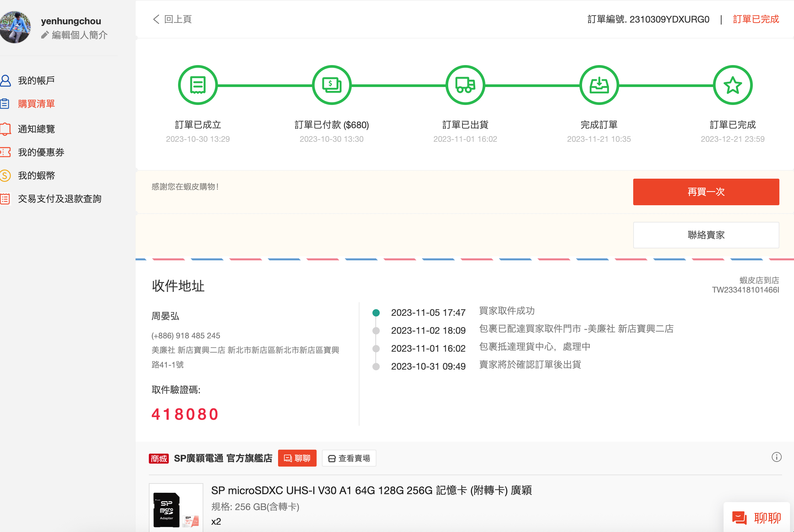The image size is (794, 532).
Task: Click the pencil edit profile icon
Action: (45, 35)
